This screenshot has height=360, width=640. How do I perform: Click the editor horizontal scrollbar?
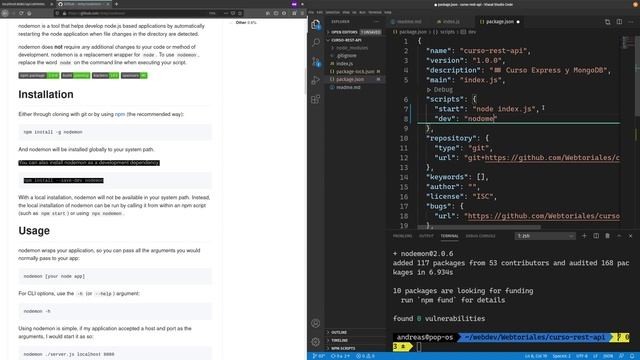480,227
